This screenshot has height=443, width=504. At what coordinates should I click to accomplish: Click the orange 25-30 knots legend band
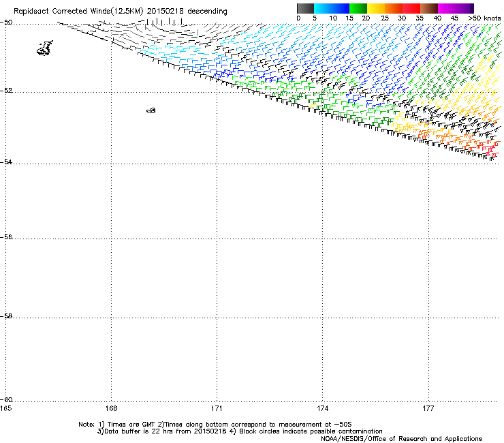tap(394, 8)
